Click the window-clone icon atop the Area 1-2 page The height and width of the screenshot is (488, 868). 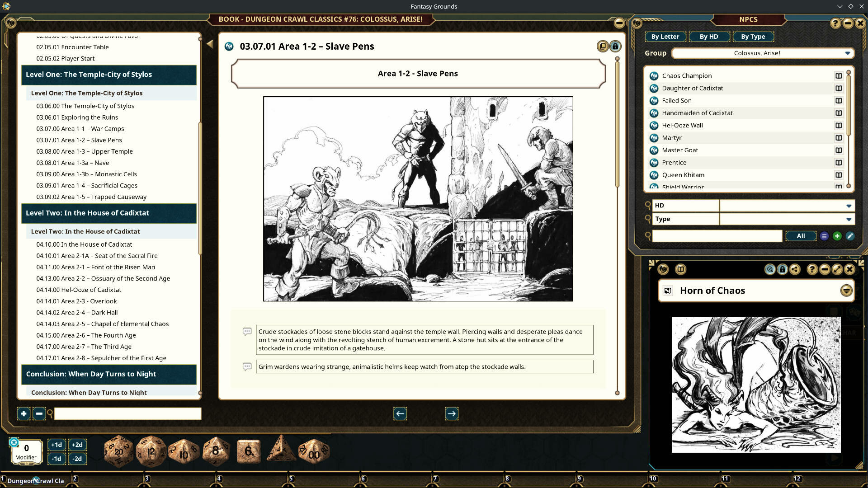click(603, 46)
